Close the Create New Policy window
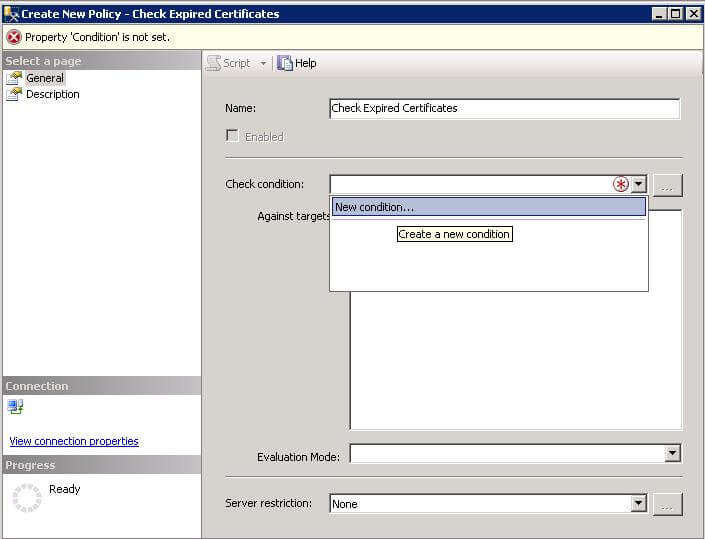This screenshot has height=539, width=705. click(694, 14)
